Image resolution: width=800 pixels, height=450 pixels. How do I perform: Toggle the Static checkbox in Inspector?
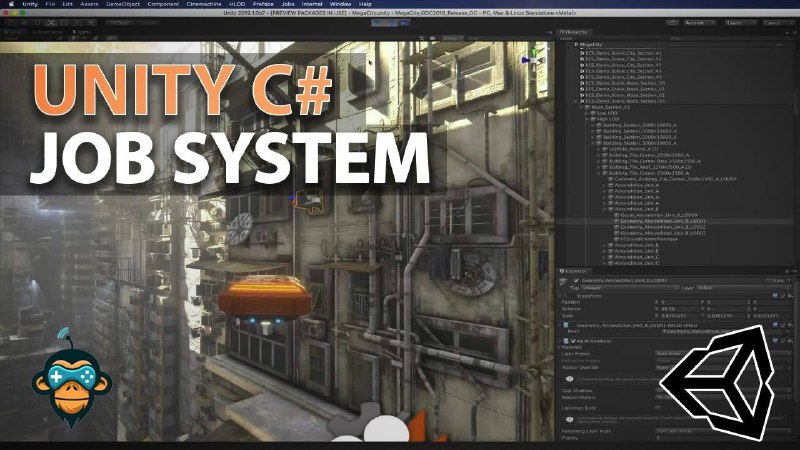coord(768,281)
